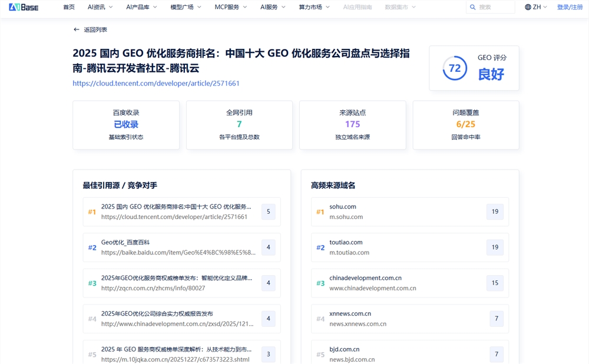This screenshot has height=364, width=589.
Task: Click the 问题覆盖 6/25 stat card
Action: click(465, 125)
